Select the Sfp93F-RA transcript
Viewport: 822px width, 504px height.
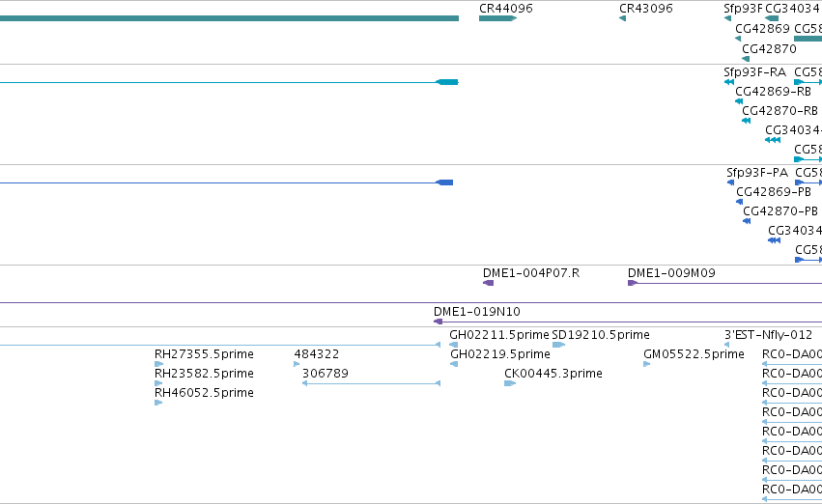click(728, 82)
